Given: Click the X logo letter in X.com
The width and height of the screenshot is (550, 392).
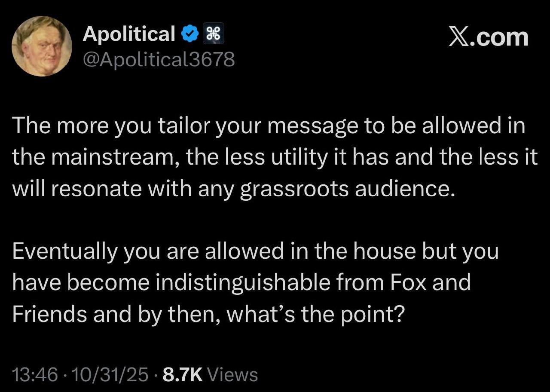Looking at the screenshot, I should pyautogui.click(x=459, y=37).
